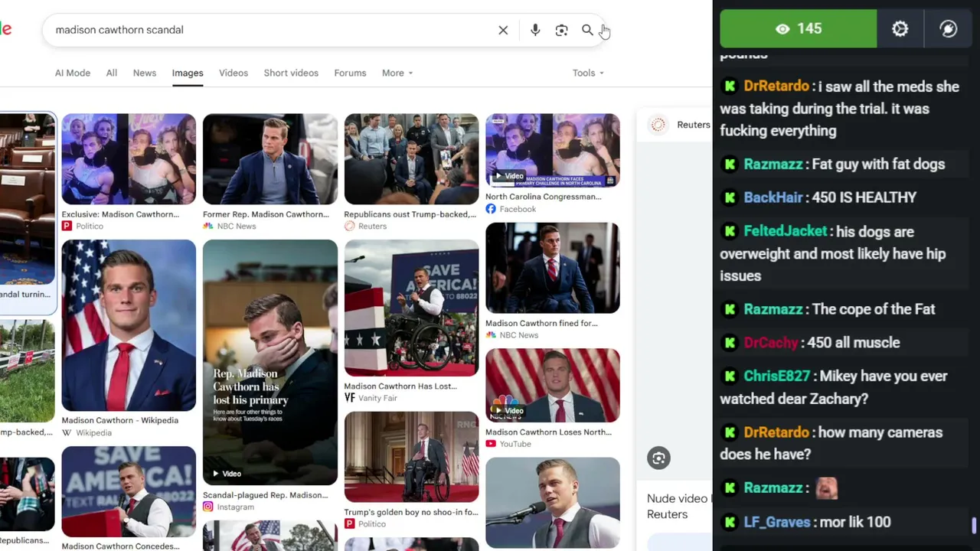Open the 'Madison Cawthorn - Wikipedia' link
980x551 pixels.
click(119, 420)
